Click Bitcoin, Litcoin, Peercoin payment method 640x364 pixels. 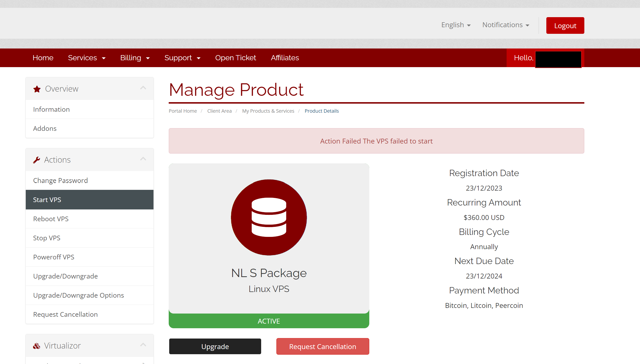coord(484,306)
